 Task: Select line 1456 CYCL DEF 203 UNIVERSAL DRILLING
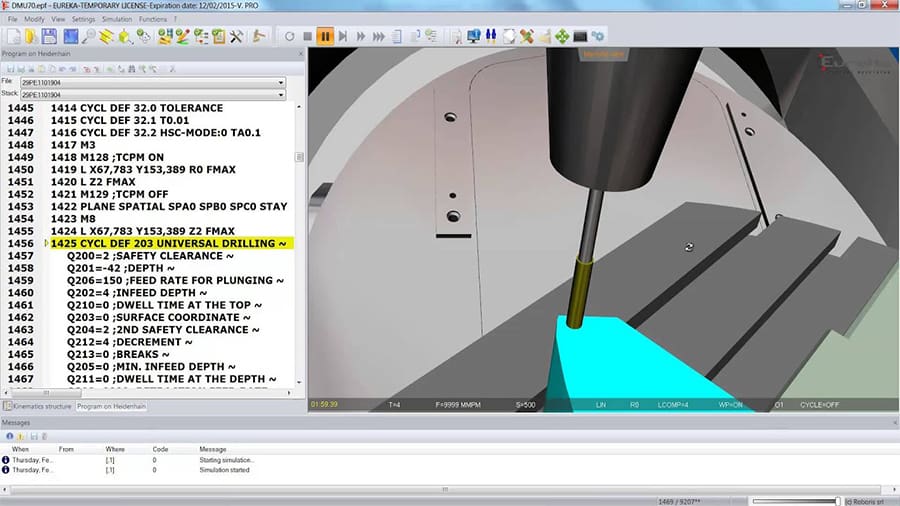(172, 244)
